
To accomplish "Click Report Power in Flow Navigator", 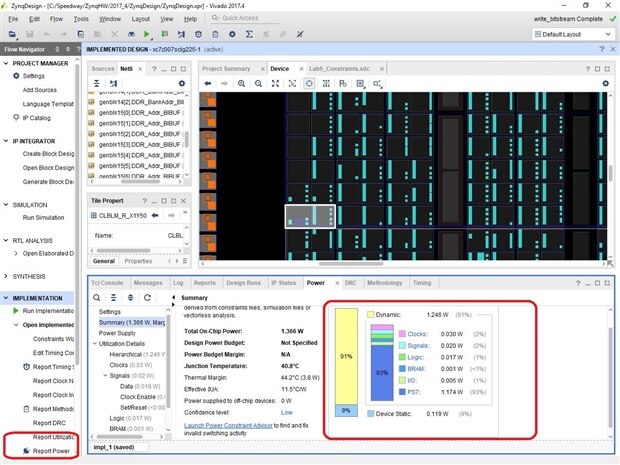I will (52, 451).
